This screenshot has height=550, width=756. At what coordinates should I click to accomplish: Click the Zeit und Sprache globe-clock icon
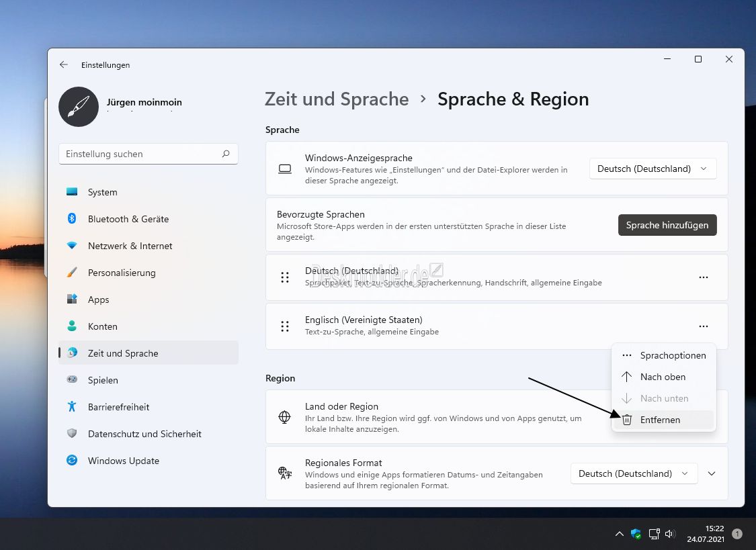(73, 353)
